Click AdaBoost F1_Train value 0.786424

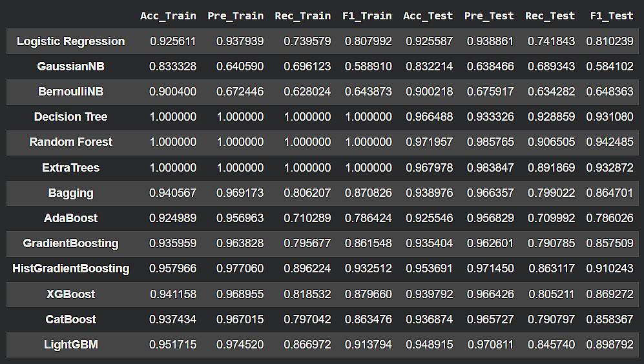click(x=368, y=218)
